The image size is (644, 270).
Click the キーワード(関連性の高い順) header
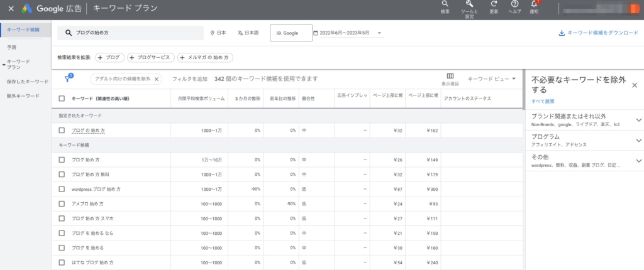101,99
